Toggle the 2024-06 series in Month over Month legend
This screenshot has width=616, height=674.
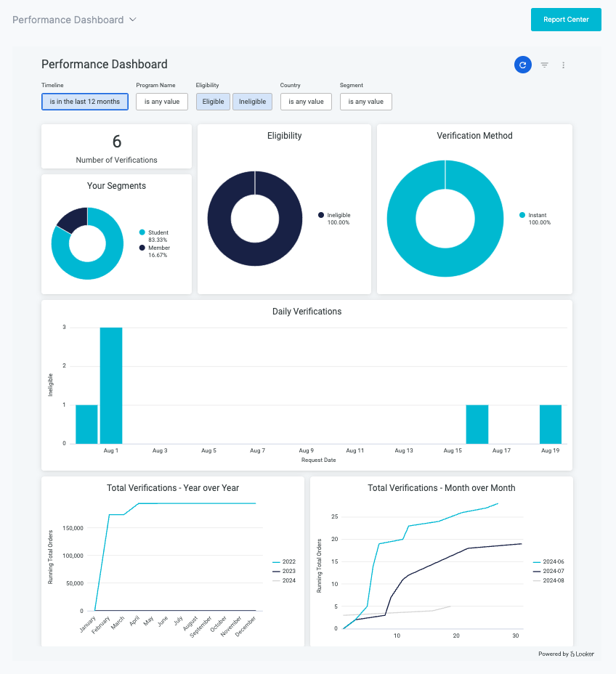tap(548, 562)
